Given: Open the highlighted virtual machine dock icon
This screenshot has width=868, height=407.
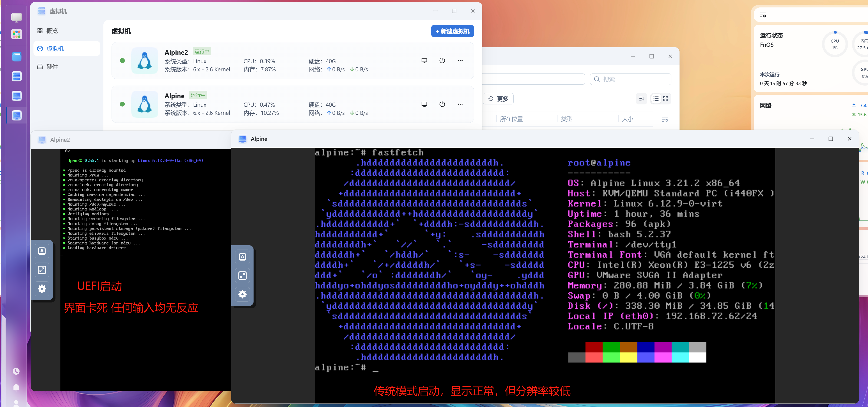Looking at the screenshot, I should pos(17,115).
